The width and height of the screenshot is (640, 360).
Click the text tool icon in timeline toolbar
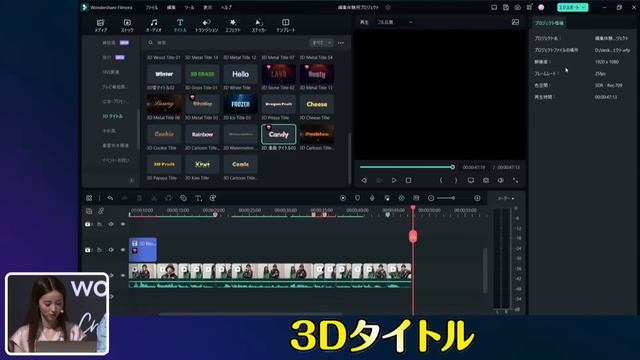[198, 198]
